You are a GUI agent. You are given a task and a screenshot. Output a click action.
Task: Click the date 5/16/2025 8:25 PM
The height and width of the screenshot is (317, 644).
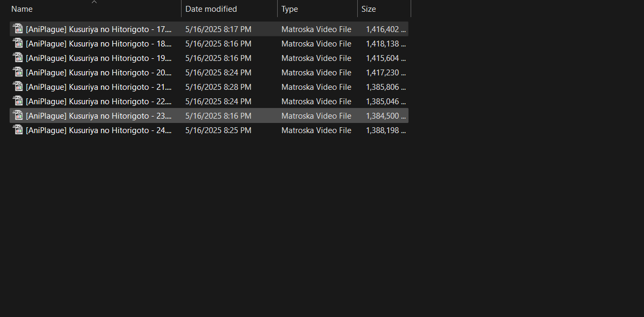coord(218,130)
